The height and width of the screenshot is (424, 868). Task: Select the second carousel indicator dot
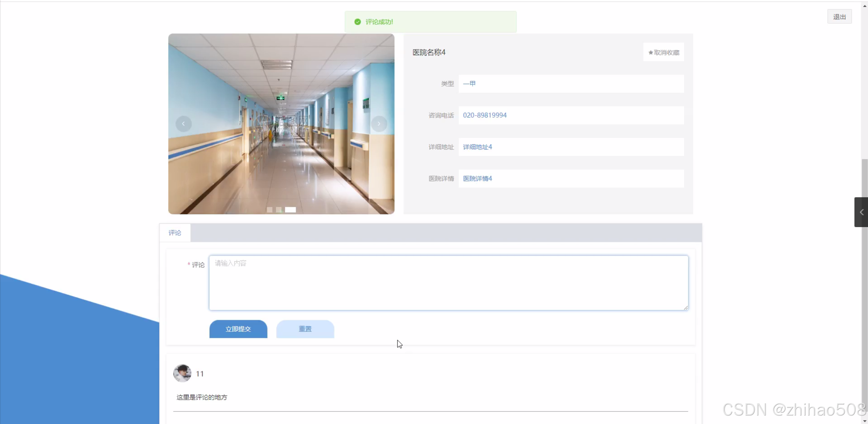pos(279,210)
